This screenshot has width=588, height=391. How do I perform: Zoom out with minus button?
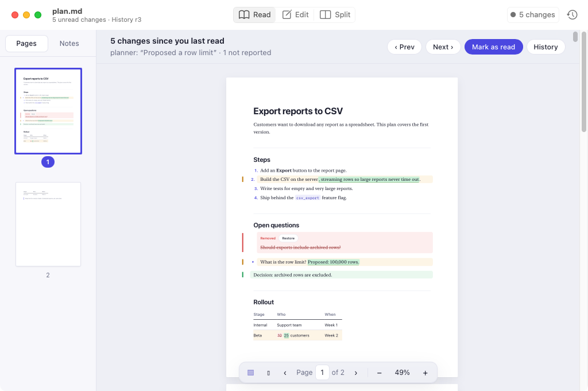(x=379, y=373)
